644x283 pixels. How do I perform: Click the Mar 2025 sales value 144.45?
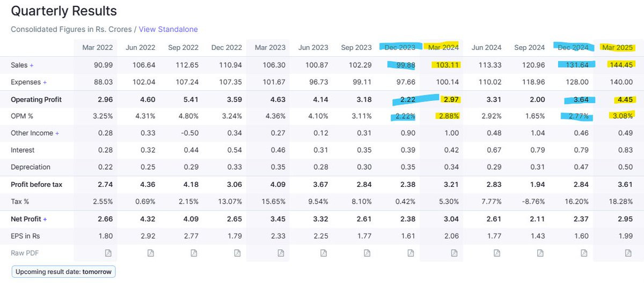[x=621, y=65]
